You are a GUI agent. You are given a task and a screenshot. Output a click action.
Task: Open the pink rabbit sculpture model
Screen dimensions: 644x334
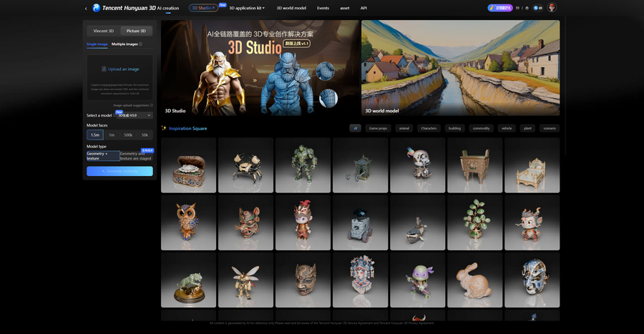coord(475,280)
